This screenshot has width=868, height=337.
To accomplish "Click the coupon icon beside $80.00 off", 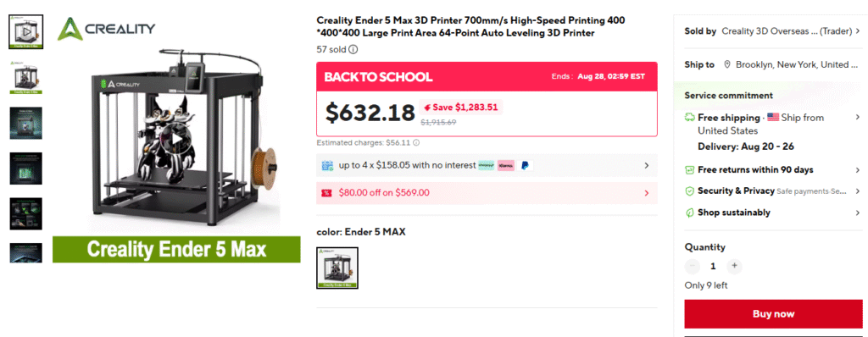I will pos(326,193).
